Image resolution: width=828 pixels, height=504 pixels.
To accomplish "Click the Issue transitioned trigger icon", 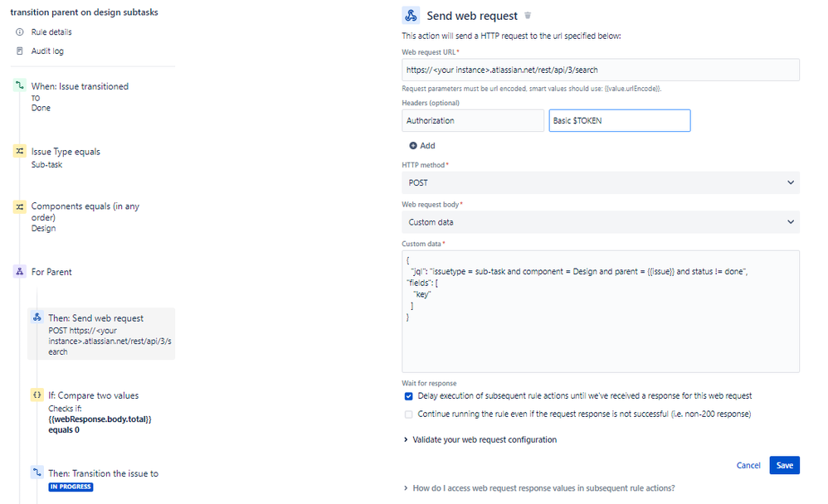I will click(19, 85).
